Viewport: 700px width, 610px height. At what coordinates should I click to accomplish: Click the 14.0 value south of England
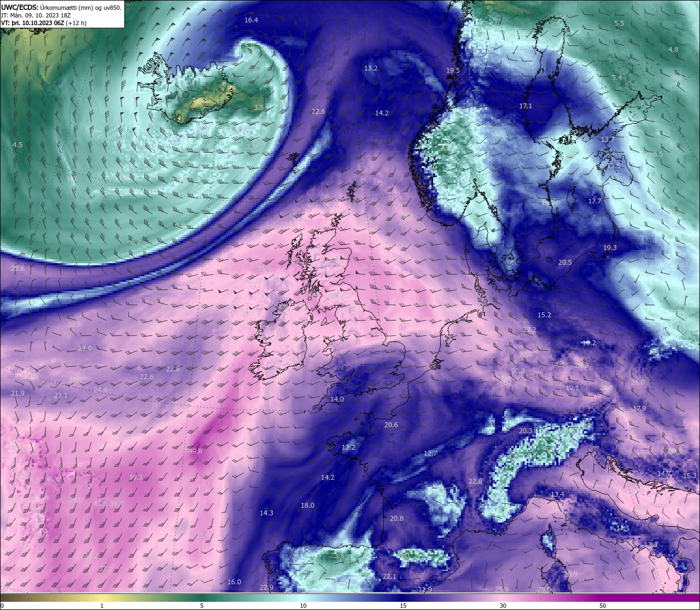(337, 399)
